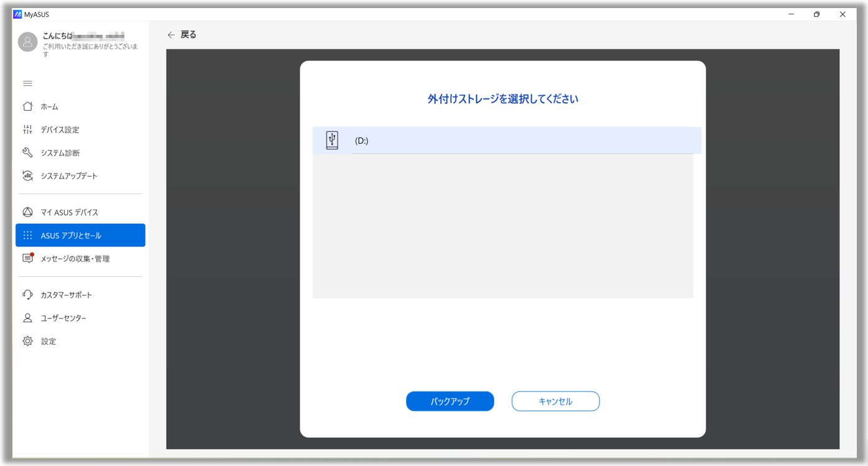Click the system update circular icon
The height and width of the screenshot is (466, 868).
click(27, 175)
